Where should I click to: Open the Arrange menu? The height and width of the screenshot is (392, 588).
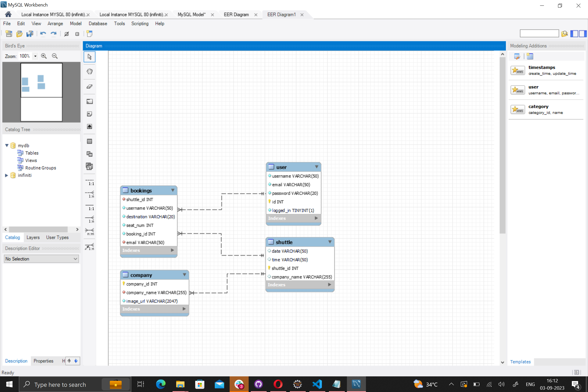point(55,23)
